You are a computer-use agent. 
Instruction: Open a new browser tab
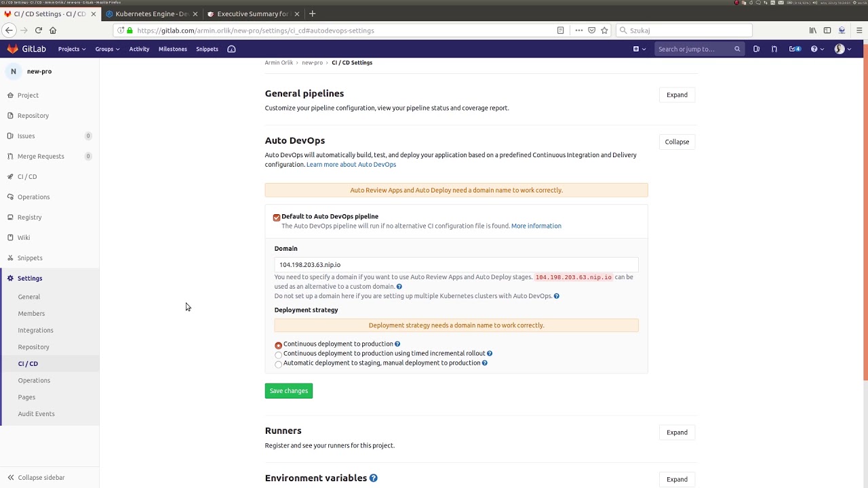pyautogui.click(x=312, y=14)
